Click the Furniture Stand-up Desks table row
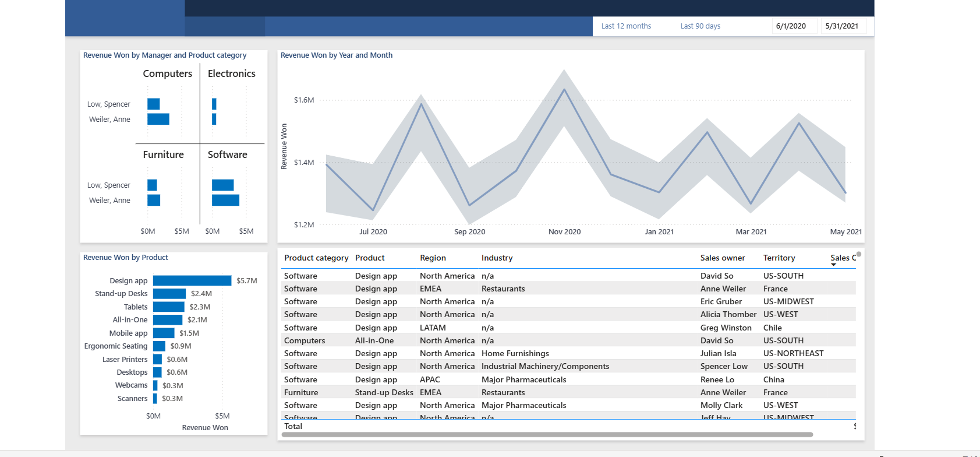 point(569,392)
